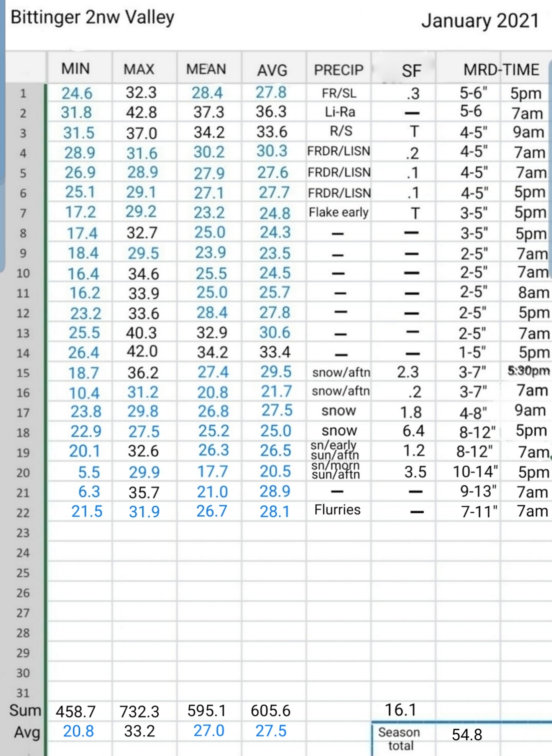Select the MAX column header
552x756 pixels.
[x=139, y=69]
